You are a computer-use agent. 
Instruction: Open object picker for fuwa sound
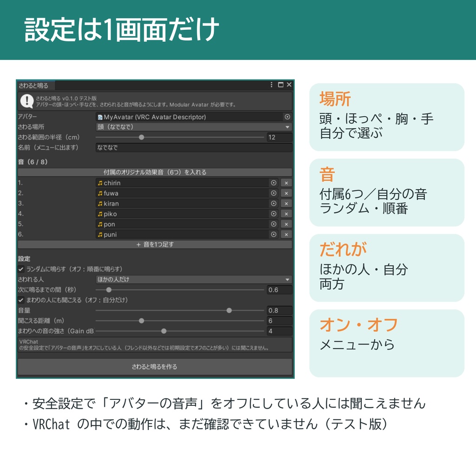[273, 193]
